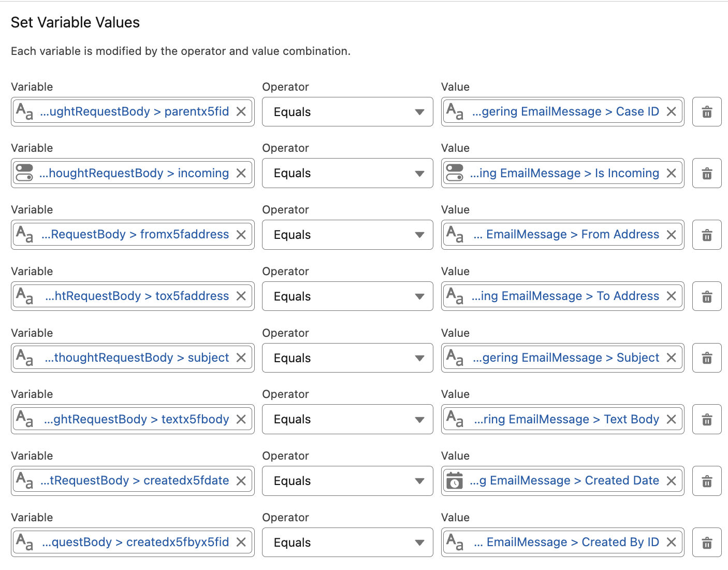The image size is (728, 570).
Task: Open Equals operator dropdown for incoming row
Action: click(347, 174)
